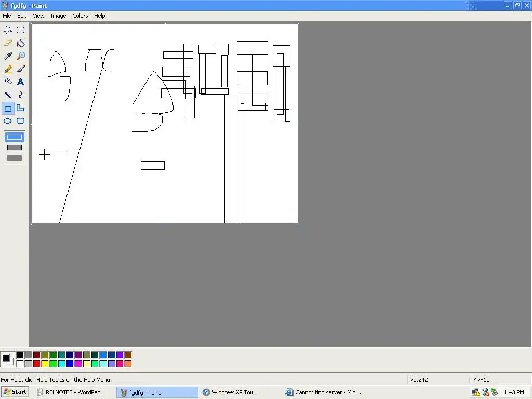Screen dimensions: 532x399
Task: Select the Ellipse tool
Action: (8, 121)
